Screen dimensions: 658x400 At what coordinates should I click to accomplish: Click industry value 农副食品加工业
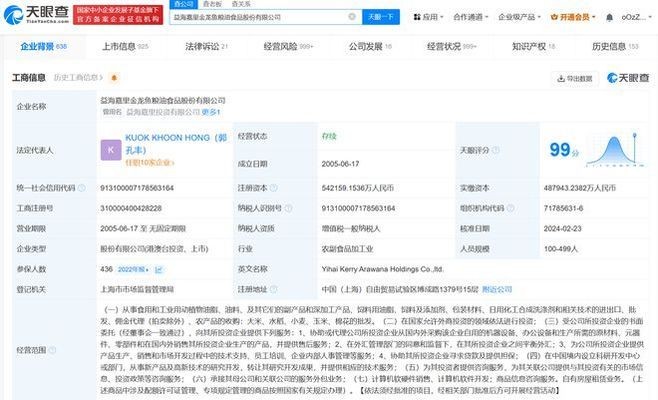[347, 249]
